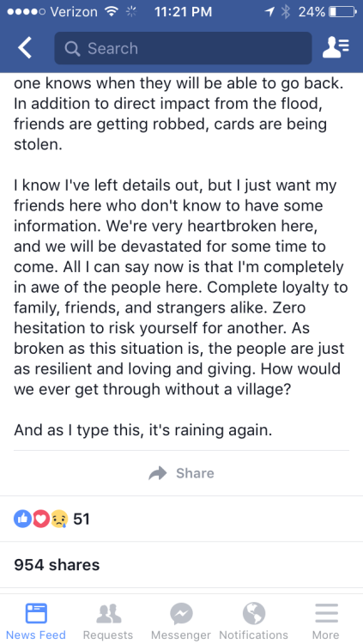Switch to the News Feed tab
The width and height of the screenshot is (363, 644).
[36, 621]
